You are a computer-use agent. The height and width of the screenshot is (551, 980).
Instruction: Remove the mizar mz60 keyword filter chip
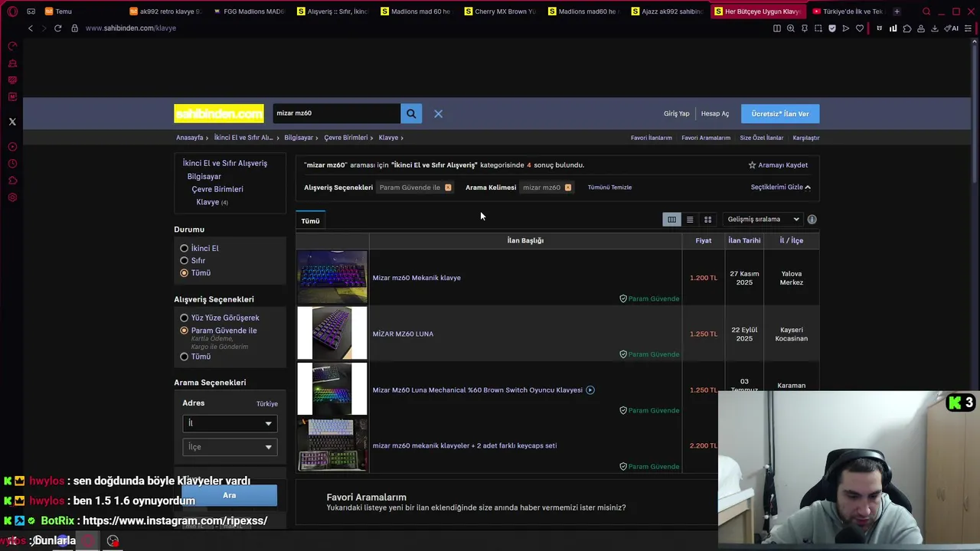[567, 187]
